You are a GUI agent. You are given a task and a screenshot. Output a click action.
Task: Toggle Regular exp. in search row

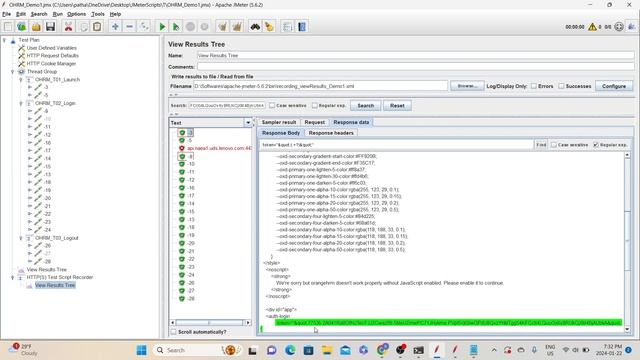click(x=315, y=105)
